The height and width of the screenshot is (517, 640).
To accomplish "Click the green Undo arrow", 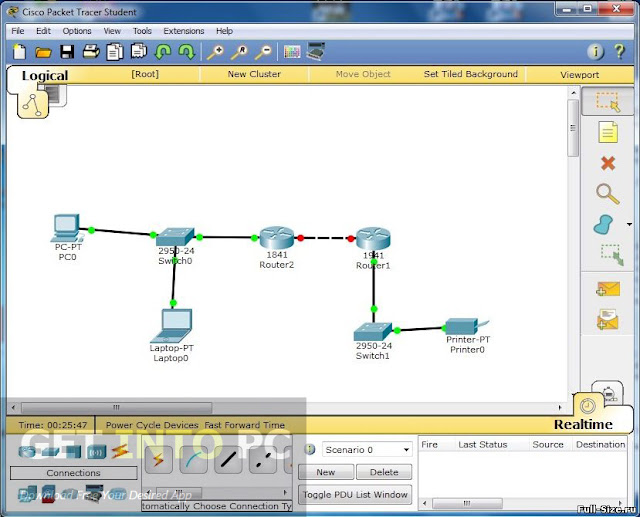I will point(163,52).
